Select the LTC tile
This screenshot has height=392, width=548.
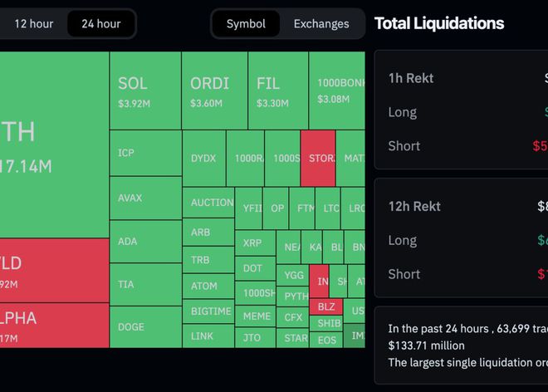coord(328,208)
